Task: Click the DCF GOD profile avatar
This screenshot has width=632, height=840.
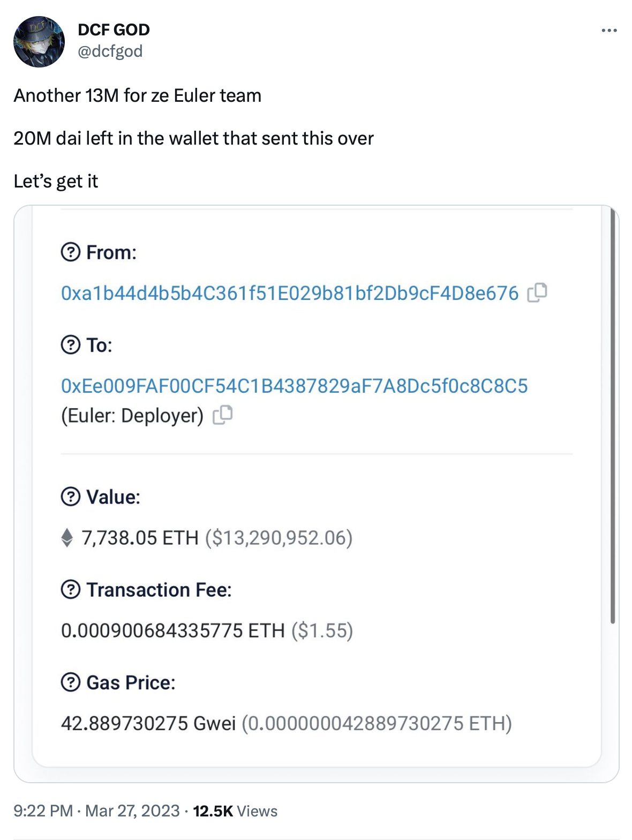Action: 39,42
